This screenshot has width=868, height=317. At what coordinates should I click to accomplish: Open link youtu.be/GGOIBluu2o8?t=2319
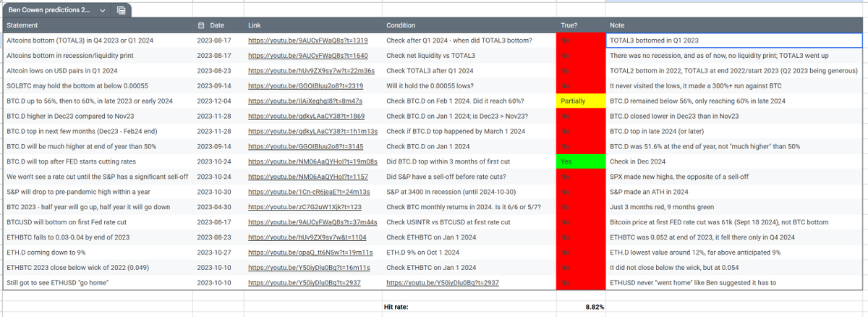click(305, 86)
